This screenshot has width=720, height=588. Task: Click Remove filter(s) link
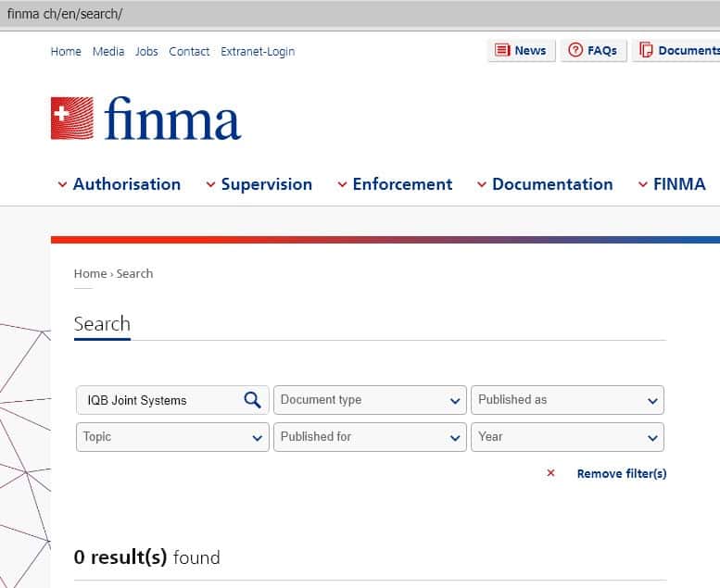[622, 474]
